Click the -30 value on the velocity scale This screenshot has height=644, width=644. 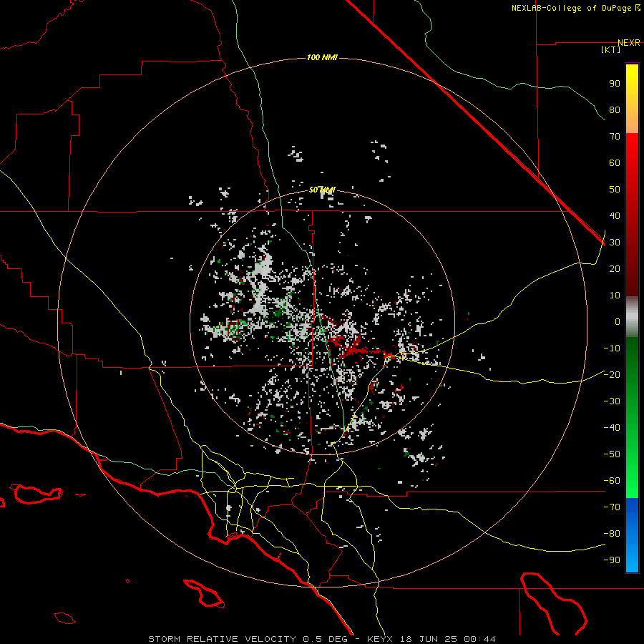click(612, 401)
